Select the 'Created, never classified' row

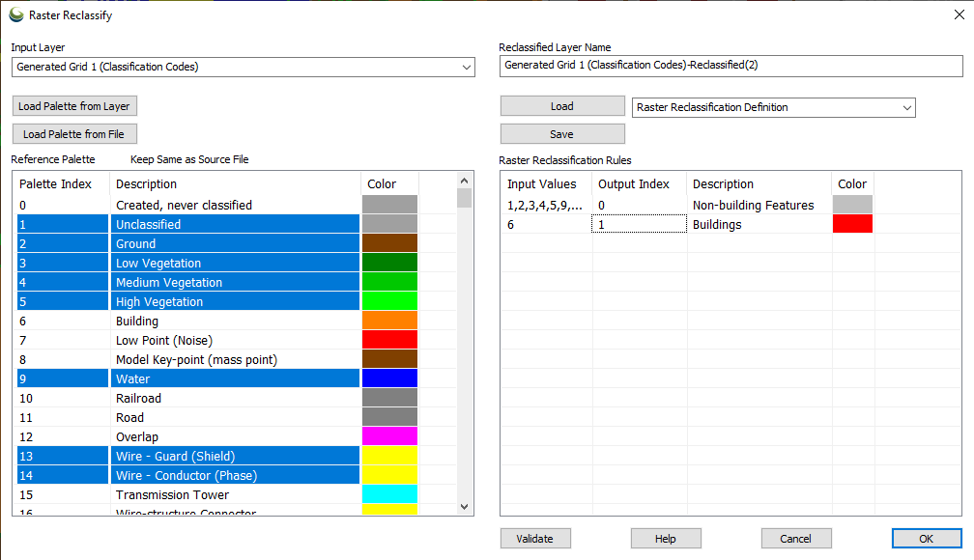coord(217,205)
